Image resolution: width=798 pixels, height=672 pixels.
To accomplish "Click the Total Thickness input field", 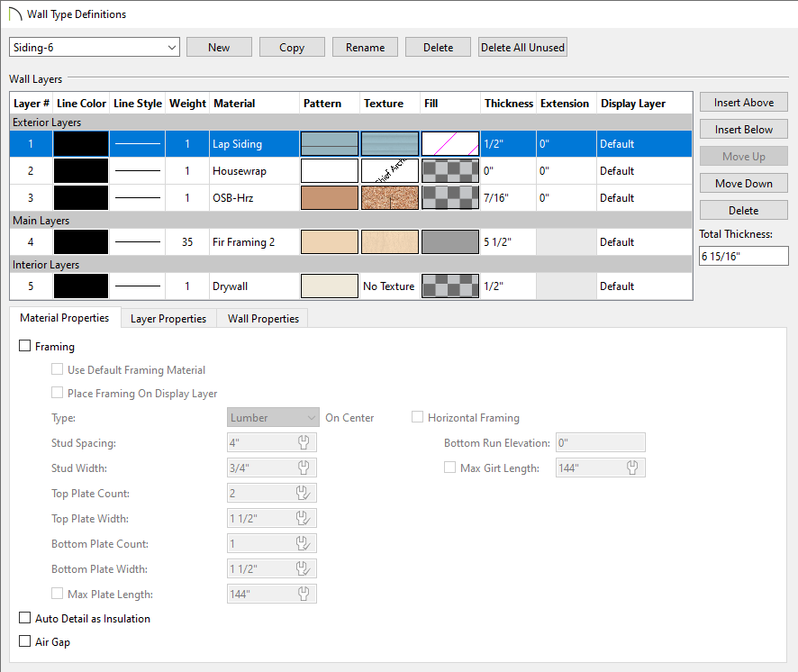I will click(x=743, y=255).
